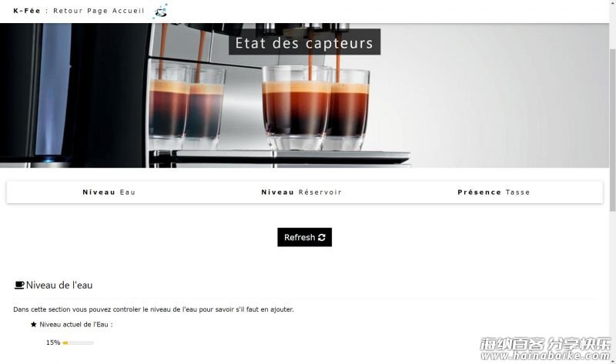Click the coffee cup logo icon in header
The height and width of the screenshot is (364, 616).
pos(161,11)
